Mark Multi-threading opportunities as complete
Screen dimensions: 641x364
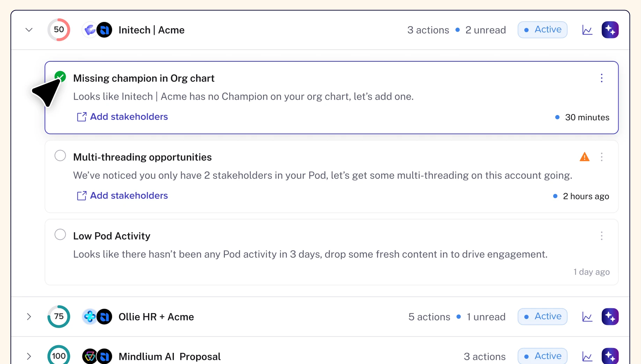(60, 156)
